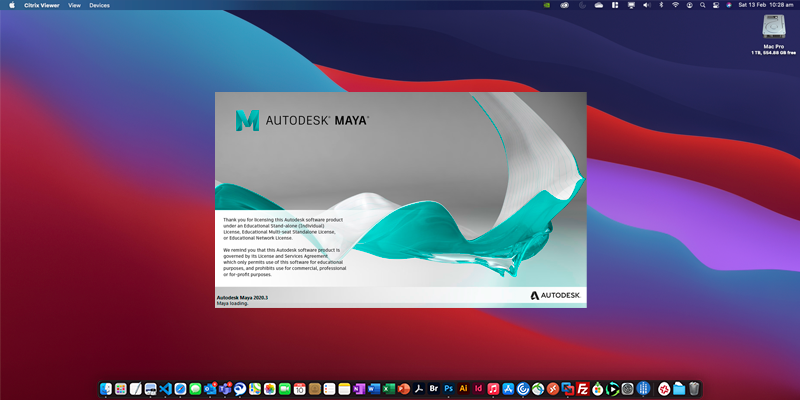Click the OneDrive cloud icon in the menu bar
This screenshot has height=400, width=800.
tap(599, 5)
